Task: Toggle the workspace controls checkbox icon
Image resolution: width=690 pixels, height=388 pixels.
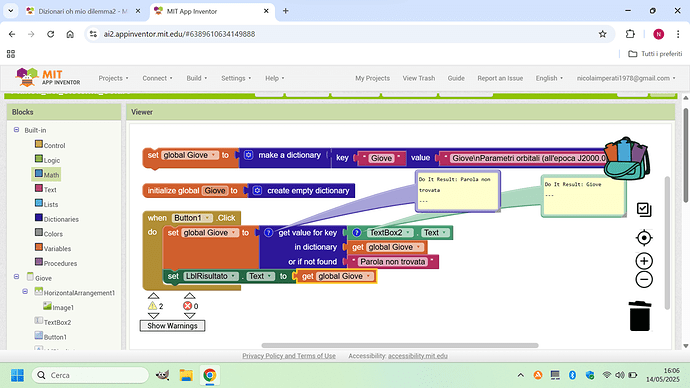Action: pyautogui.click(x=644, y=209)
